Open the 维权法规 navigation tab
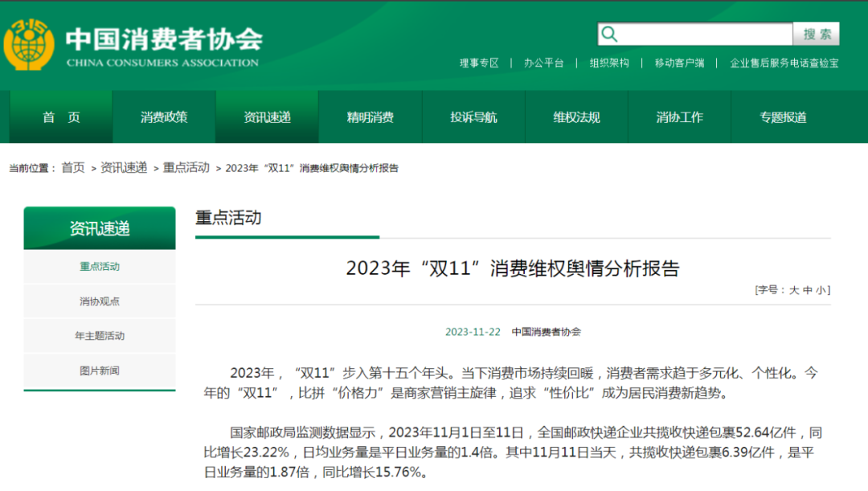Screen dimensions: 868x491 click(576, 117)
